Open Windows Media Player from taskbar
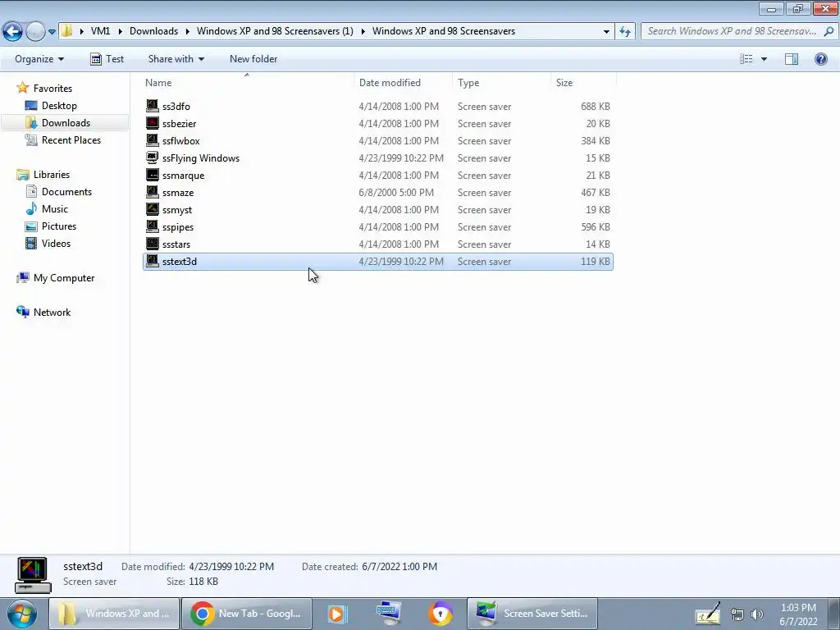 coord(337,614)
